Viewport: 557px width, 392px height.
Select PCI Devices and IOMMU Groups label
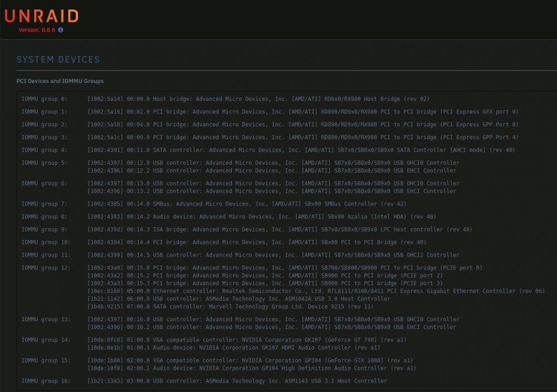(60, 81)
